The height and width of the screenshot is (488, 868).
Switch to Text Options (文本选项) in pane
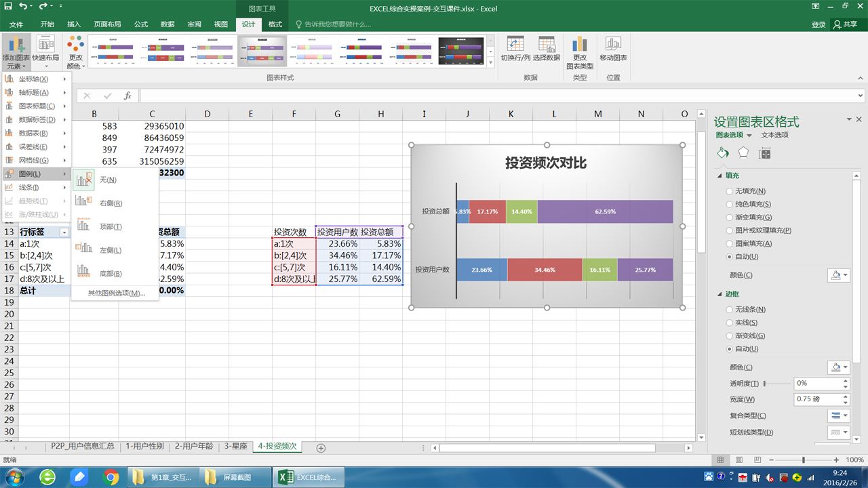coord(774,136)
